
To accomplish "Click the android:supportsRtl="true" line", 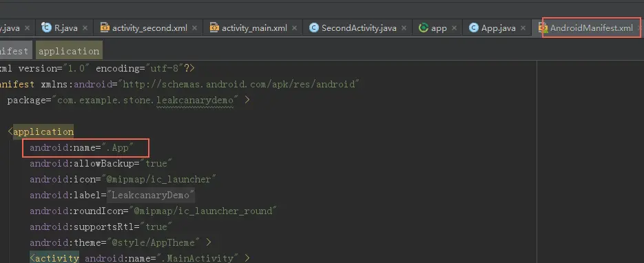I will [101, 227].
